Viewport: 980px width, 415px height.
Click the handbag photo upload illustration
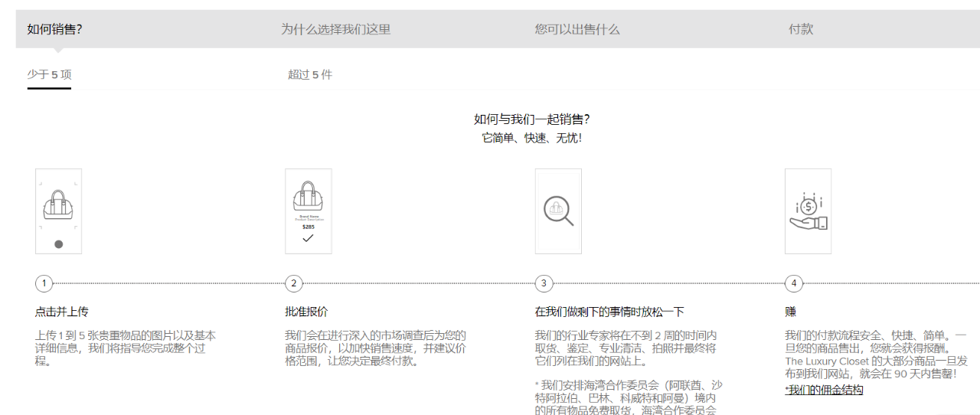(x=58, y=211)
